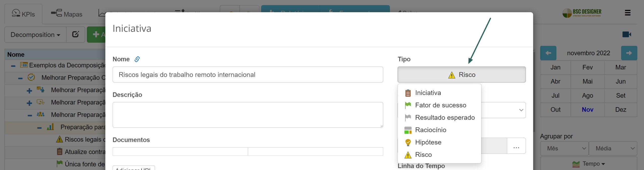Go to next month with right arrow
Screen dimensions: 644x170
coord(629,53)
